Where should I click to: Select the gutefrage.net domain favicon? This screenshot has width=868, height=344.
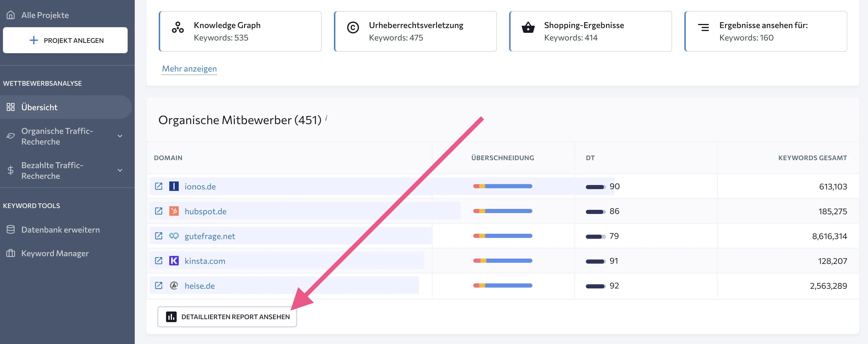[x=174, y=236]
